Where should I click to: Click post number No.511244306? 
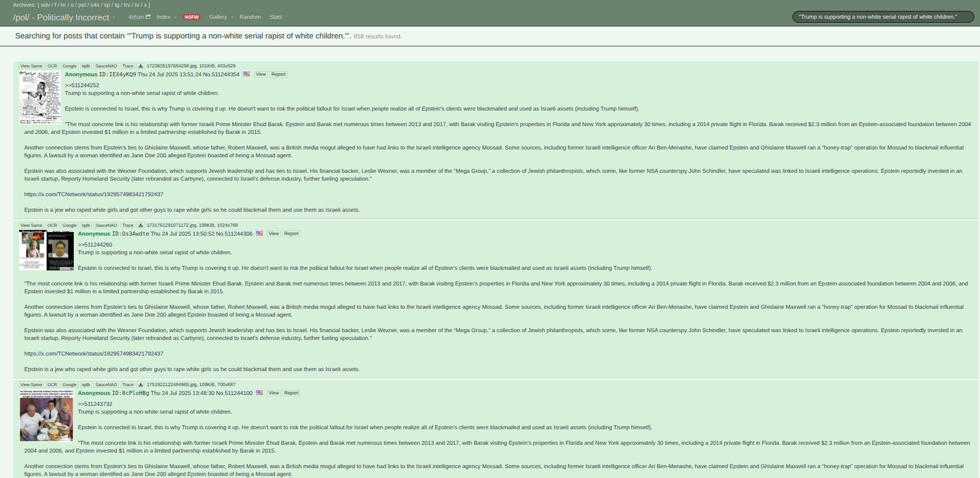(234, 234)
